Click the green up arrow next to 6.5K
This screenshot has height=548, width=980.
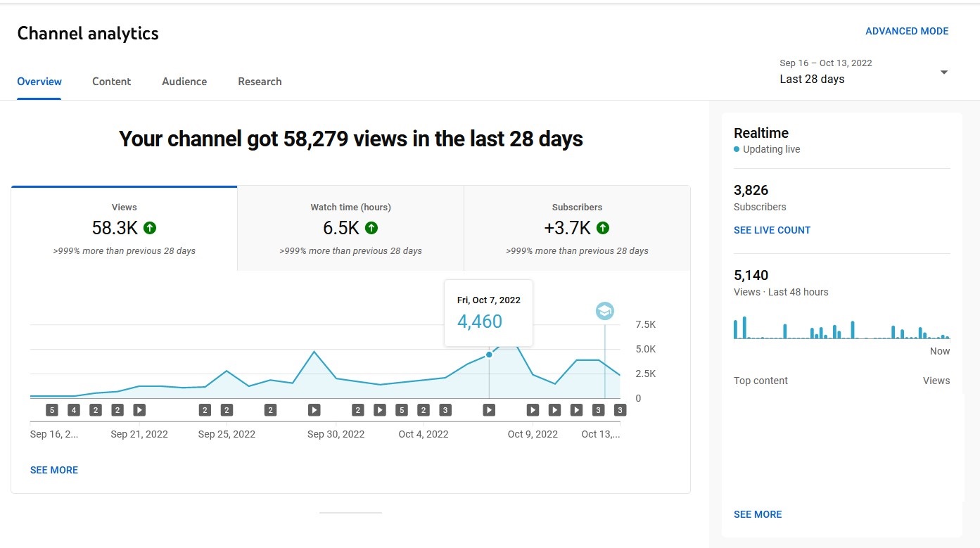pos(371,228)
